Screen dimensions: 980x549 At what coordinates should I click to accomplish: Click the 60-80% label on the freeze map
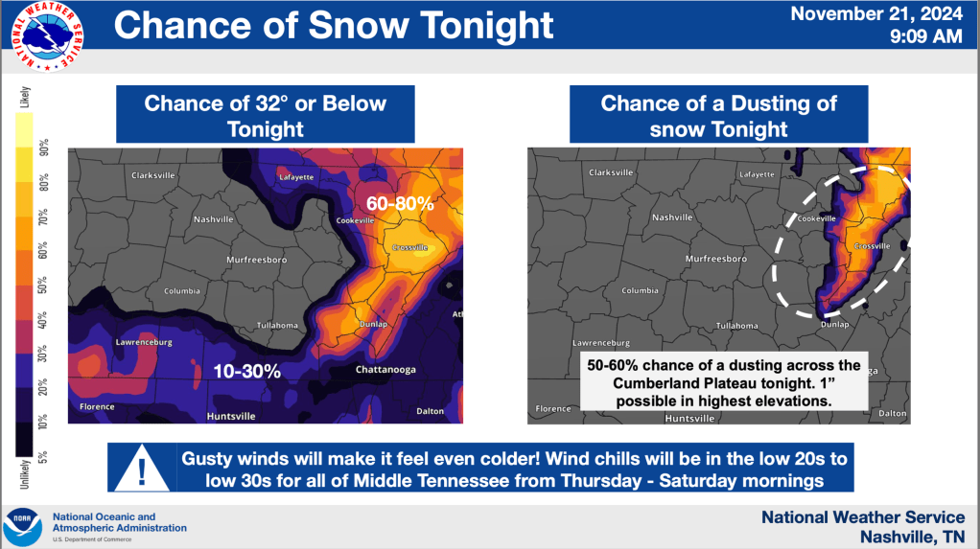click(400, 203)
